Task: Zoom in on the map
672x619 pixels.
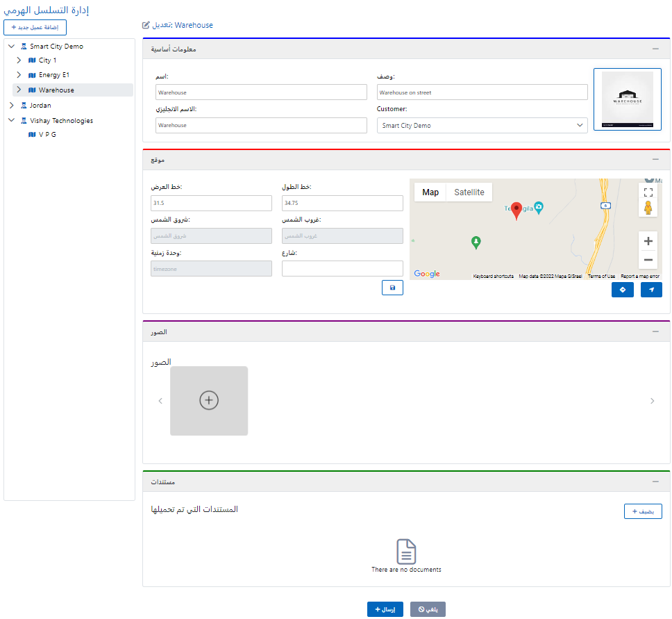Action: coord(648,241)
